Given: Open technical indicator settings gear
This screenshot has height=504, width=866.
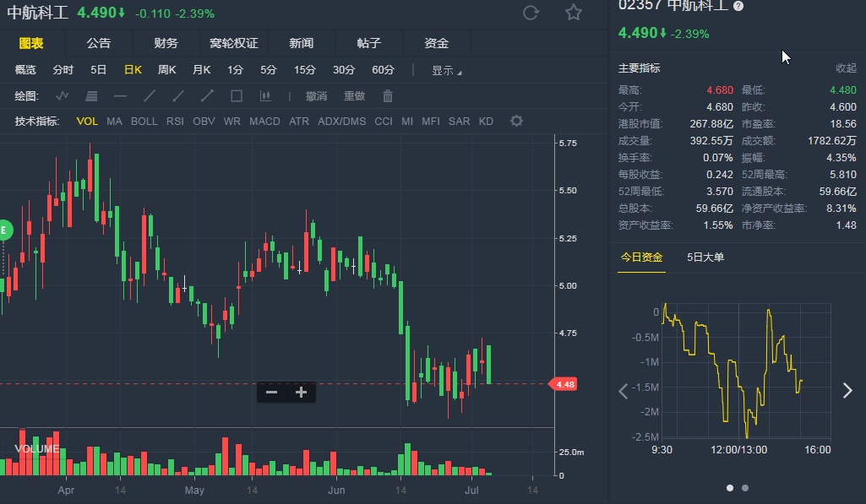Looking at the screenshot, I should [x=516, y=121].
